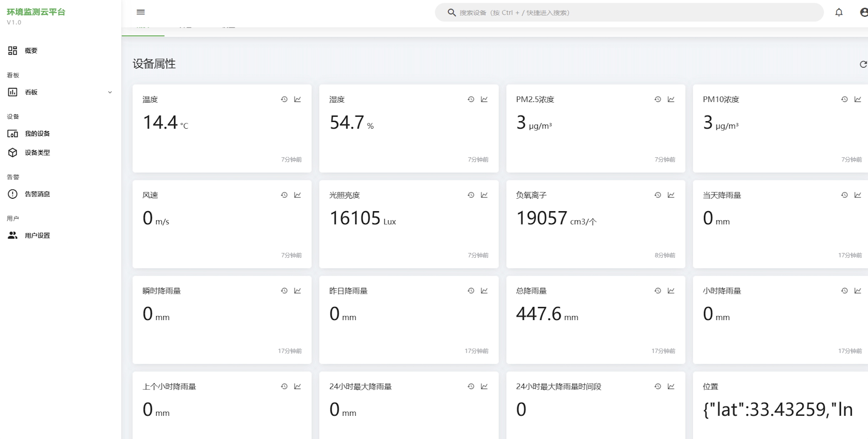Click the 447.6 mm total rainfall value
Image resolution: width=868 pixels, height=439 pixels.
(x=539, y=314)
